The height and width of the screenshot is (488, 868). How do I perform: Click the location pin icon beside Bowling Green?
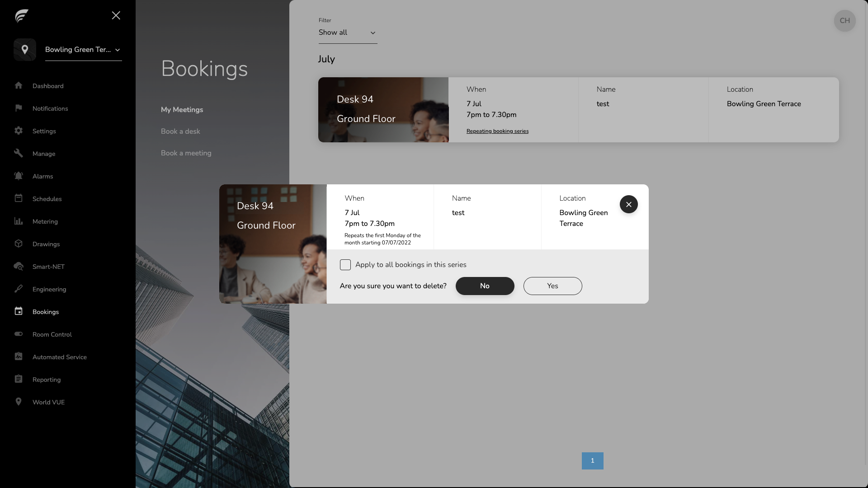(x=25, y=50)
